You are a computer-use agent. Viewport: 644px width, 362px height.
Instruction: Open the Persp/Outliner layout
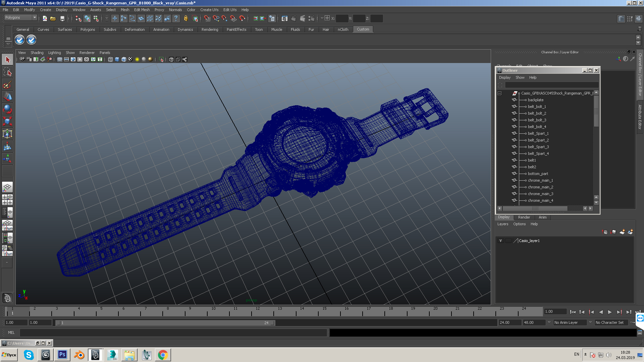pos(7,213)
